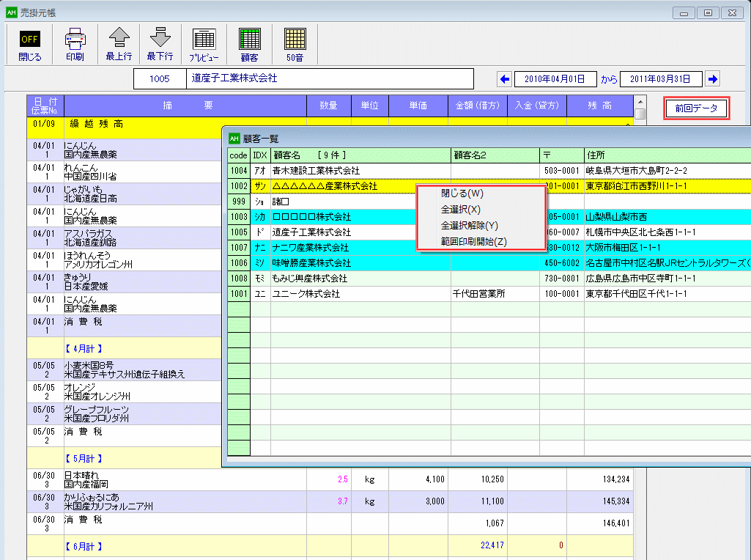751x560 pixels.
Task: Click code cell 999 in customer list
Action: click(x=239, y=201)
